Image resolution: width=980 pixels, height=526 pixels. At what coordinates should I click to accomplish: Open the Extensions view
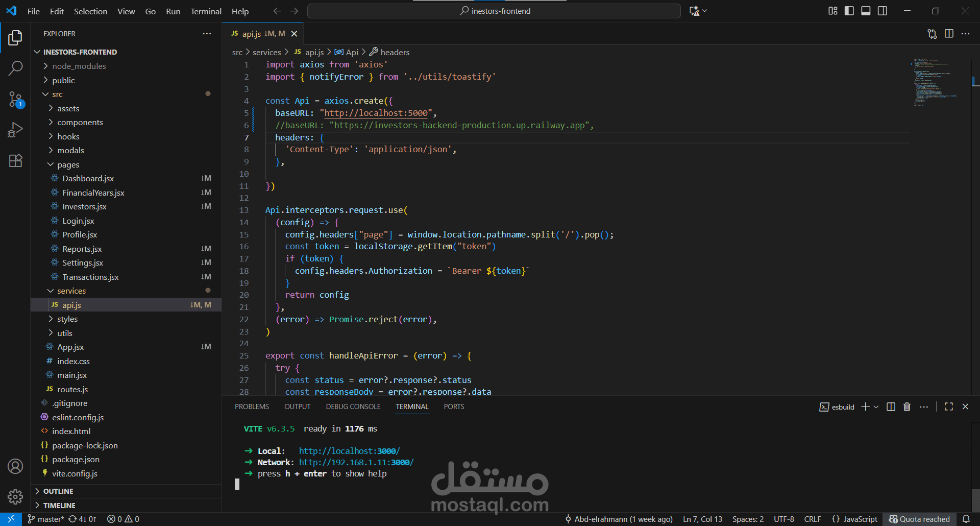pos(15,161)
